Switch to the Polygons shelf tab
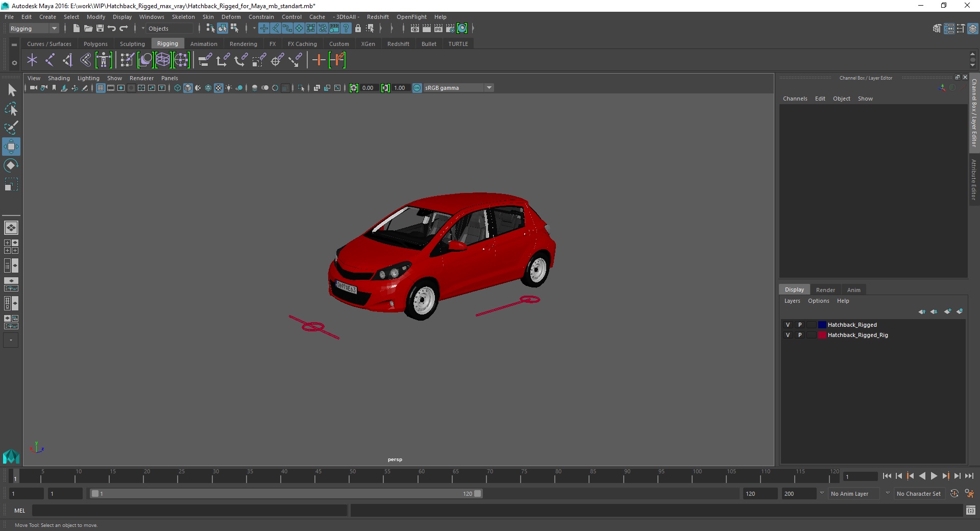980x531 pixels. (x=95, y=44)
